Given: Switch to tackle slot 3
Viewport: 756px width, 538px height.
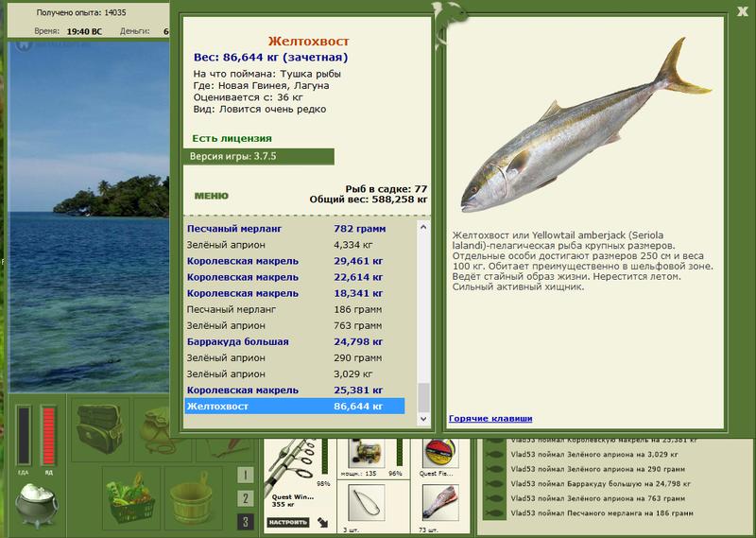Looking at the screenshot, I should [246, 522].
